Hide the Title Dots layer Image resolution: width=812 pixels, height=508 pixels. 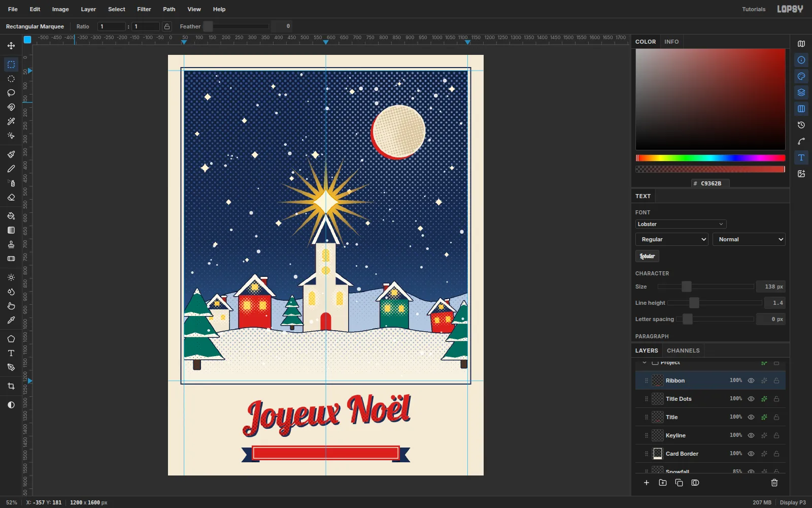pos(751,399)
